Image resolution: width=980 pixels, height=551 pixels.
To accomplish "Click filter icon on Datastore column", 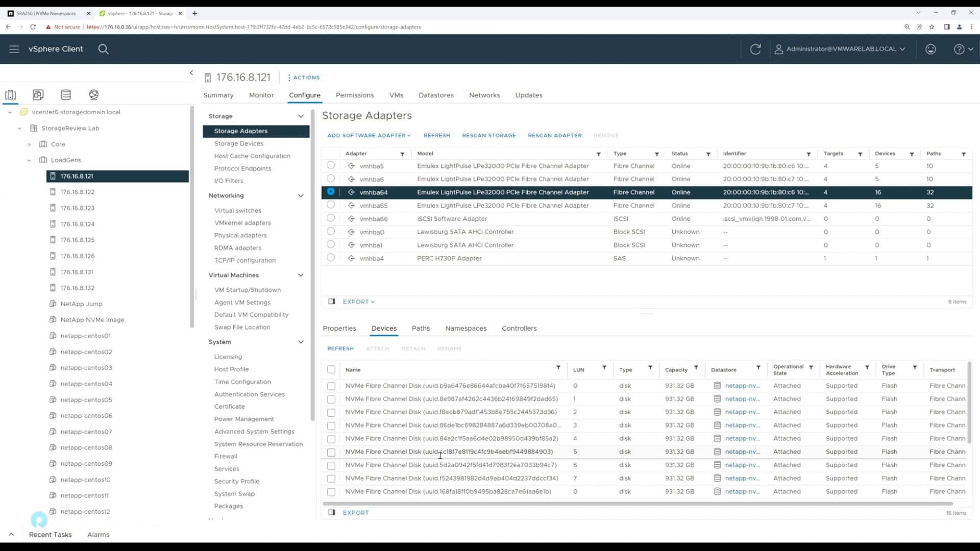I will click(x=758, y=368).
